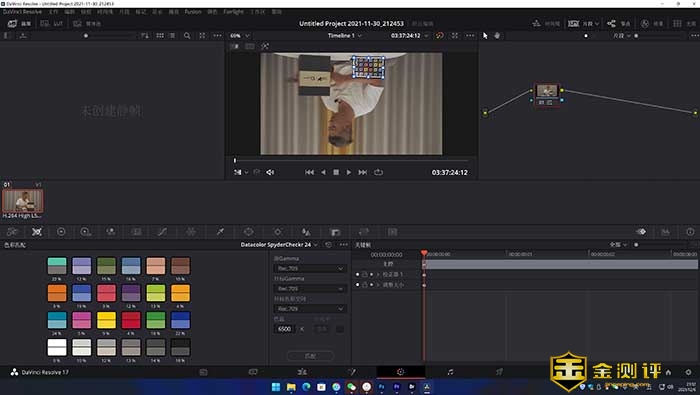Image resolution: width=700 pixels, height=395 pixels.
Task: Select the Color Wheels palette icon
Action: 61,232
